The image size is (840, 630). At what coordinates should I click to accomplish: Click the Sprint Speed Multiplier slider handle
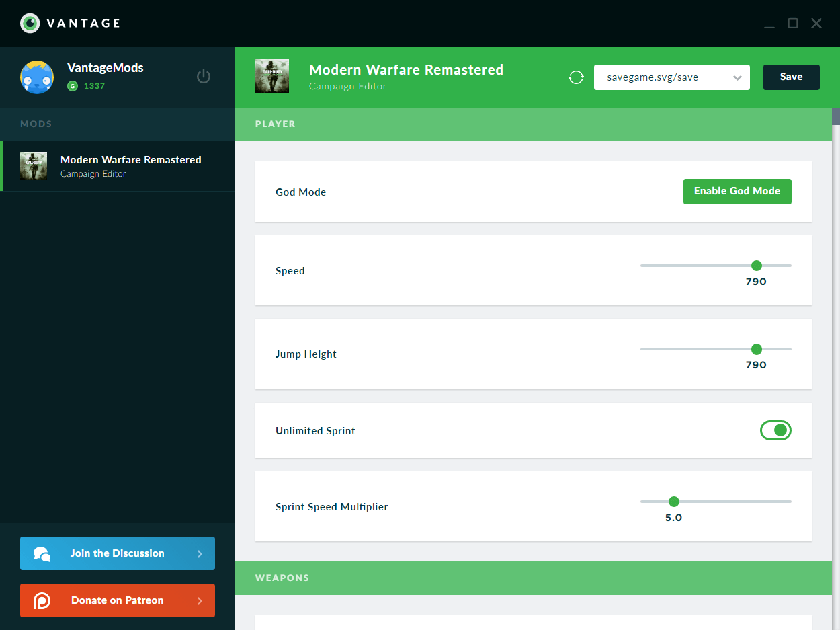point(673,502)
